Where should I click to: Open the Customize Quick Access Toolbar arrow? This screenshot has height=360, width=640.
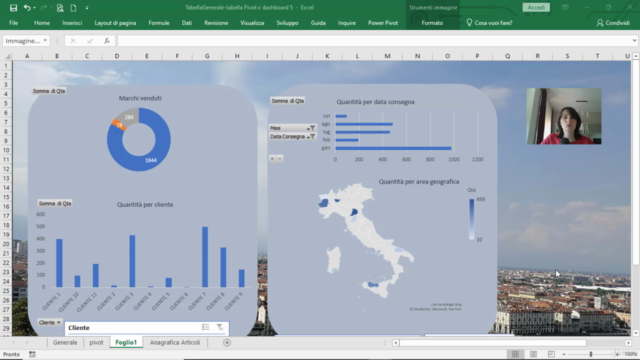pos(87,8)
